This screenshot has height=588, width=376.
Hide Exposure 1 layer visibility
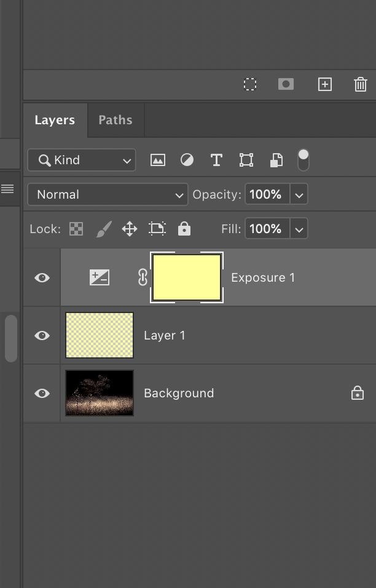(x=42, y=277)
